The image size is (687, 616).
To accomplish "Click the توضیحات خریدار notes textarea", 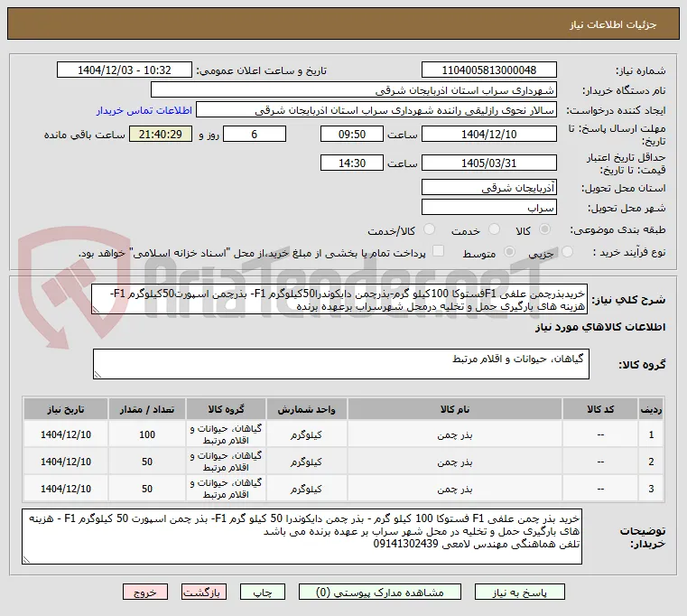I will point(302,537).
